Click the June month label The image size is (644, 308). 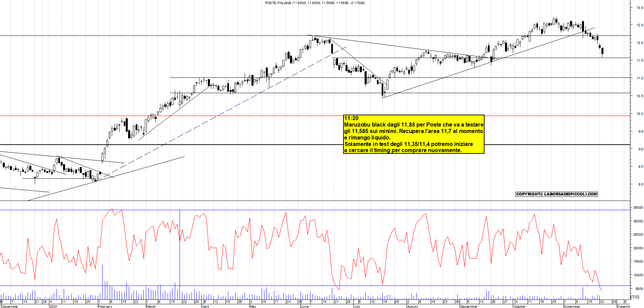pos(305,306)
